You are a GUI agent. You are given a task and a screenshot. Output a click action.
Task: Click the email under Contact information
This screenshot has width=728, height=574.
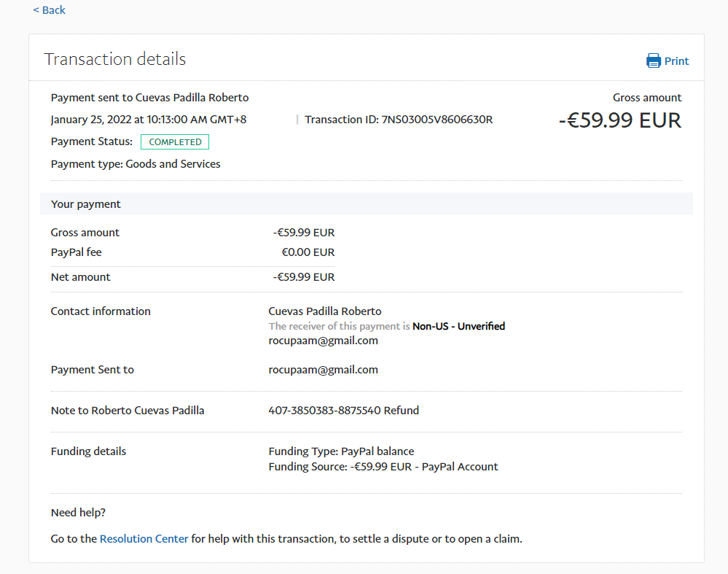(x=323, y=341)
